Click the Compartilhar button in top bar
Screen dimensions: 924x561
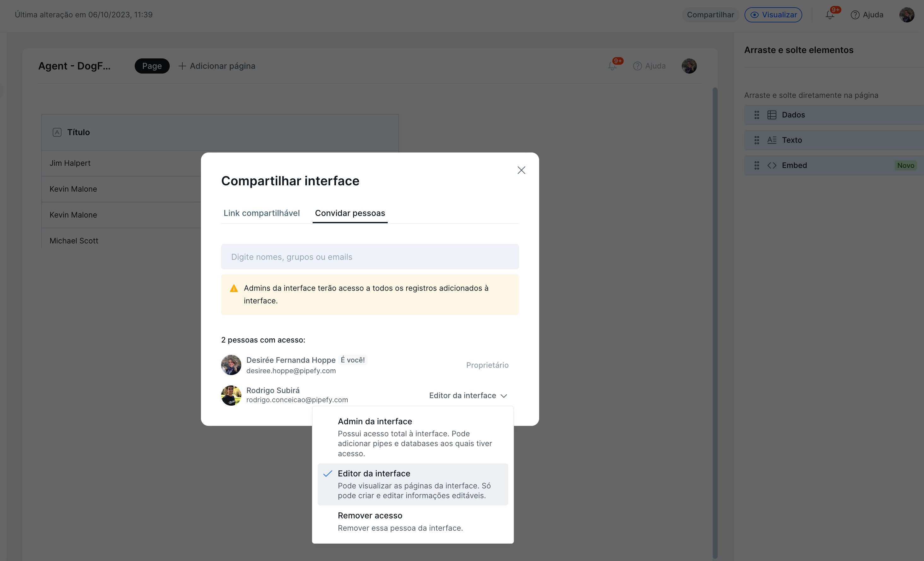coord(710,15)
